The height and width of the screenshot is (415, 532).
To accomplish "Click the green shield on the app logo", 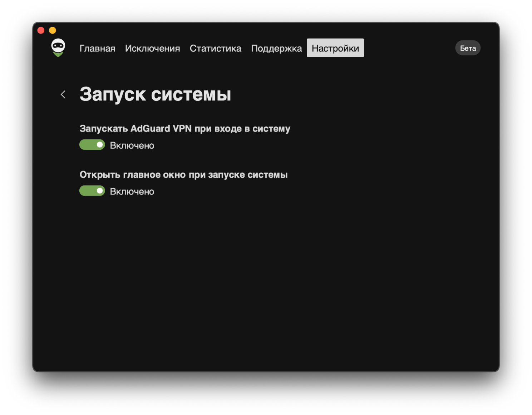I will click(58, 54).
